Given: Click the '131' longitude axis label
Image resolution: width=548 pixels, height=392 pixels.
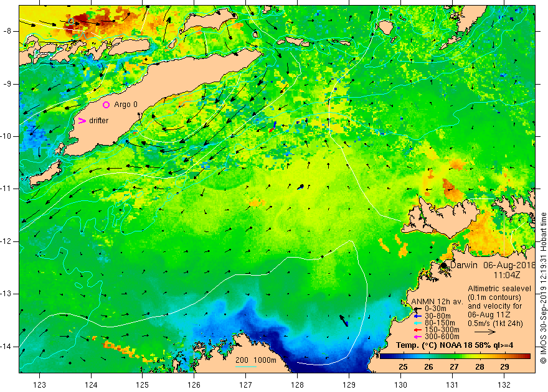Looking at the screenshot, I should click(452, 385).
